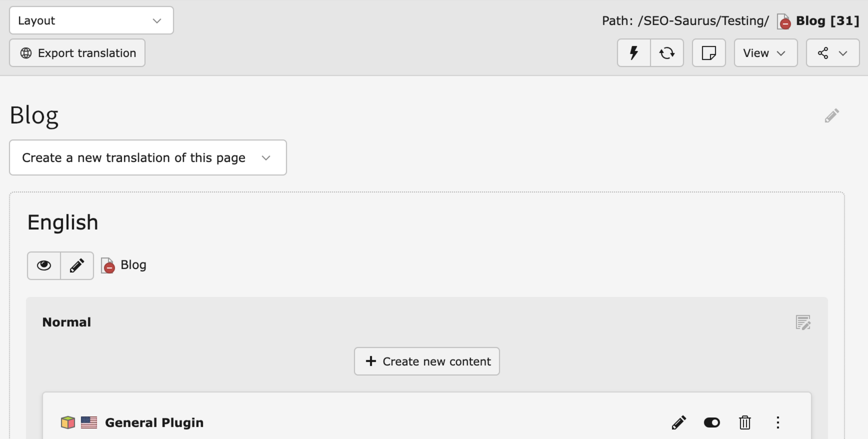Expand the View dropdown menu

click(765, 53)
